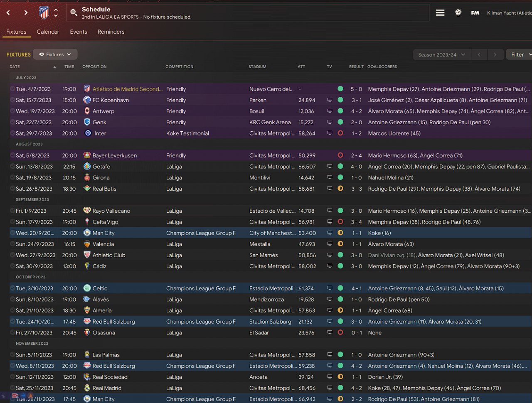
Task: Toggle the checkmark on the Tue, 3/10/2023 fixture
Action: (12, 288)
